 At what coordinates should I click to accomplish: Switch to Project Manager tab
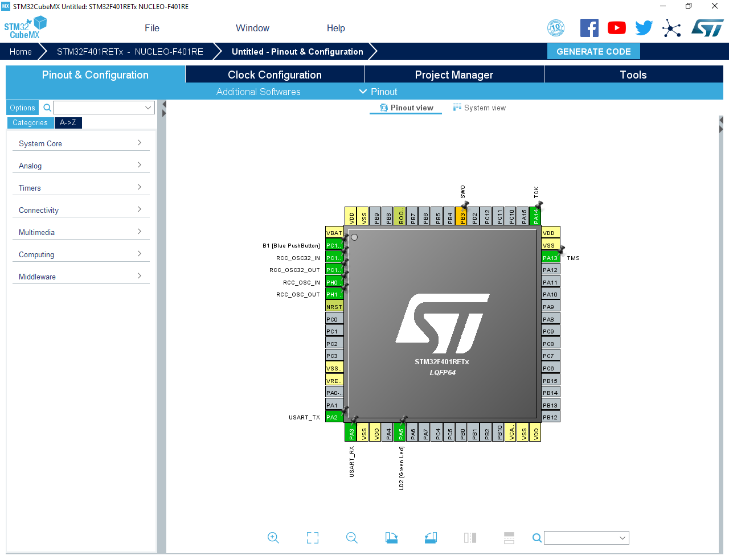coord(454,75)
